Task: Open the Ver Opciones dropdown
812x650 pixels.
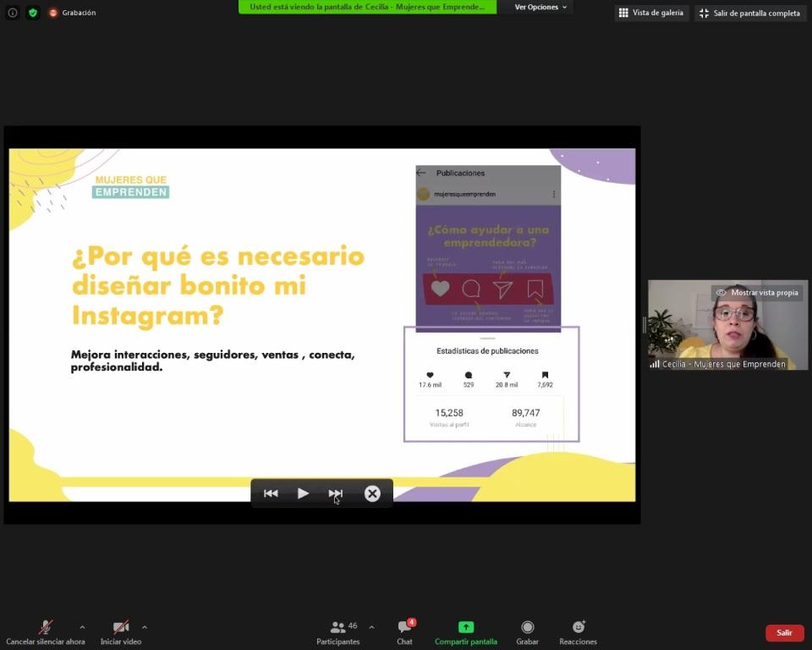Action: [540, 8]
